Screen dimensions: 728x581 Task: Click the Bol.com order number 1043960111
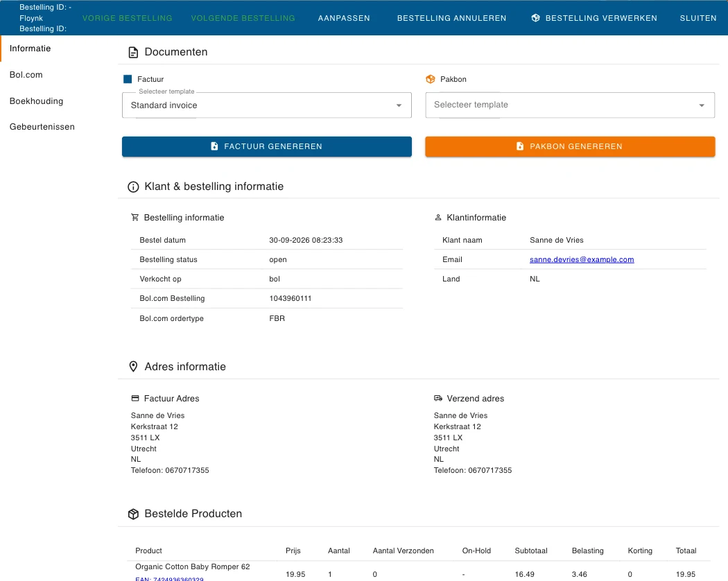[x=291, y=298]
